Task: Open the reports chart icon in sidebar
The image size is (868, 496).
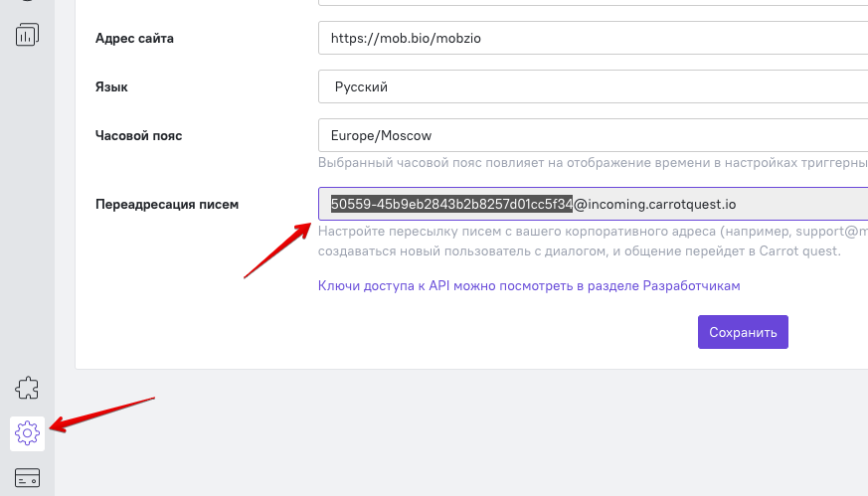Action: pos(27,35)
